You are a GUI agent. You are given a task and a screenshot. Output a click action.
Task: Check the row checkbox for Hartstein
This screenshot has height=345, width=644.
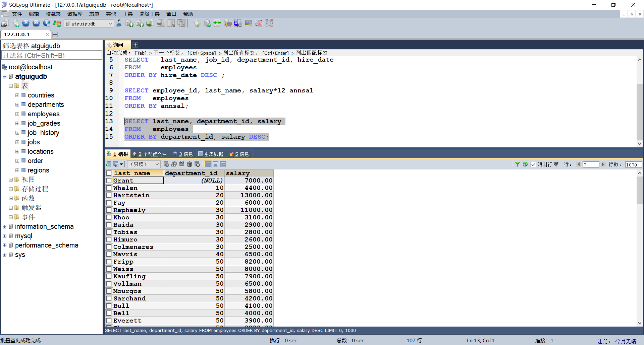[109, 195]
